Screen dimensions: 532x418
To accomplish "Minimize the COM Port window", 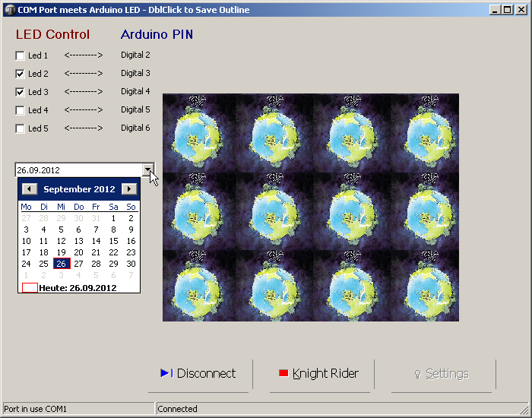I will (495, 10).
